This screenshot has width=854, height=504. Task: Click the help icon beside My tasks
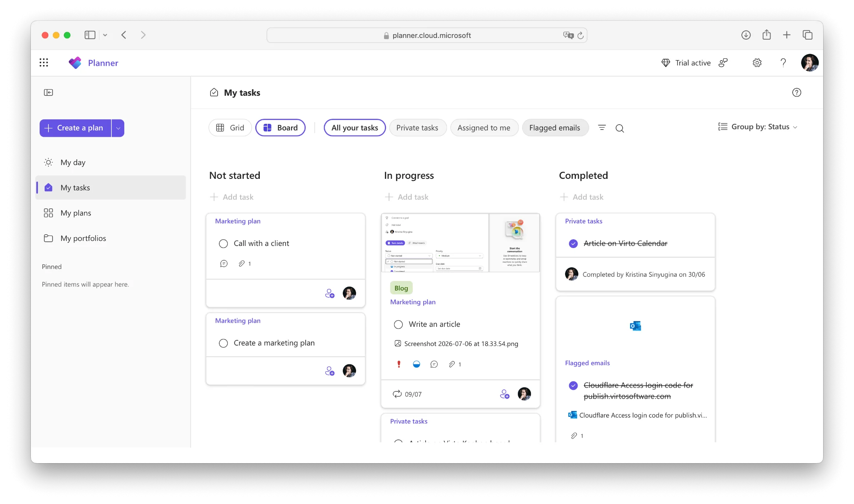[796, 93]
